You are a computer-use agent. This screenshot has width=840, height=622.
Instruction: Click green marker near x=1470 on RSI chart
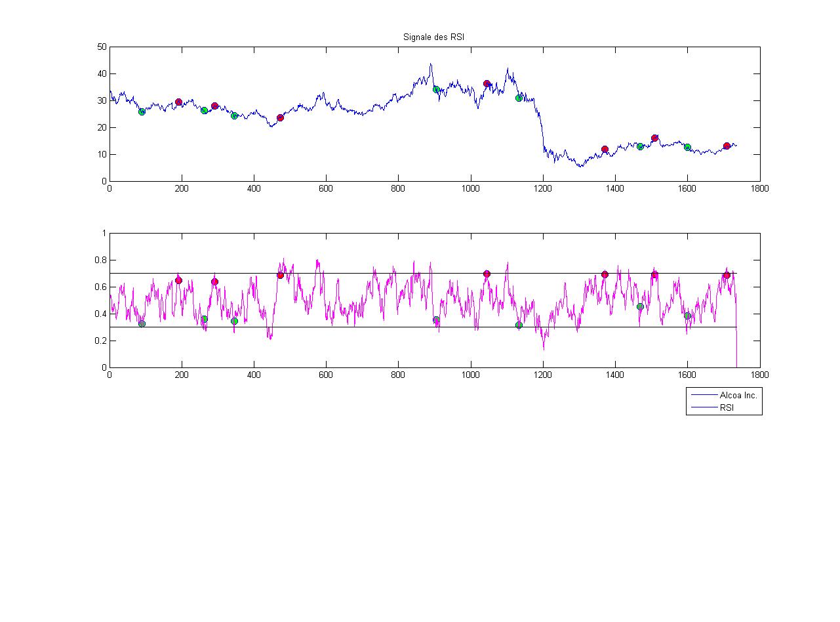pos(640,306)
